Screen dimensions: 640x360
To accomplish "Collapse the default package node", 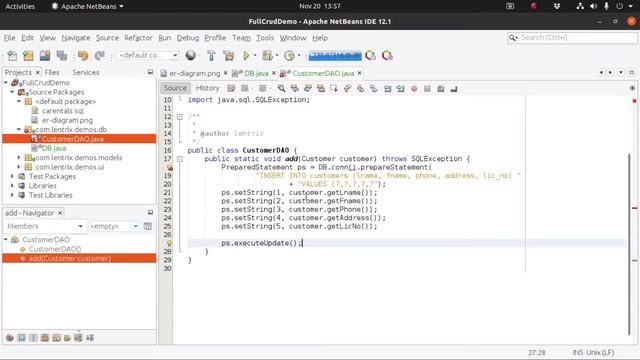I will pyautogui.click(x=19, y=101).
